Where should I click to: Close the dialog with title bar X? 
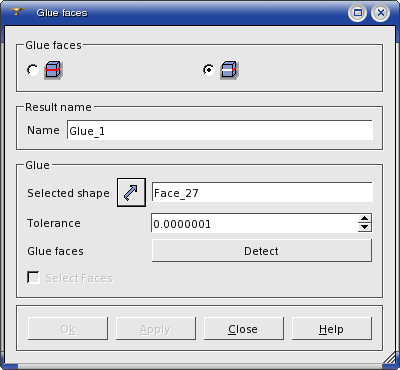[x=380, y=13]
